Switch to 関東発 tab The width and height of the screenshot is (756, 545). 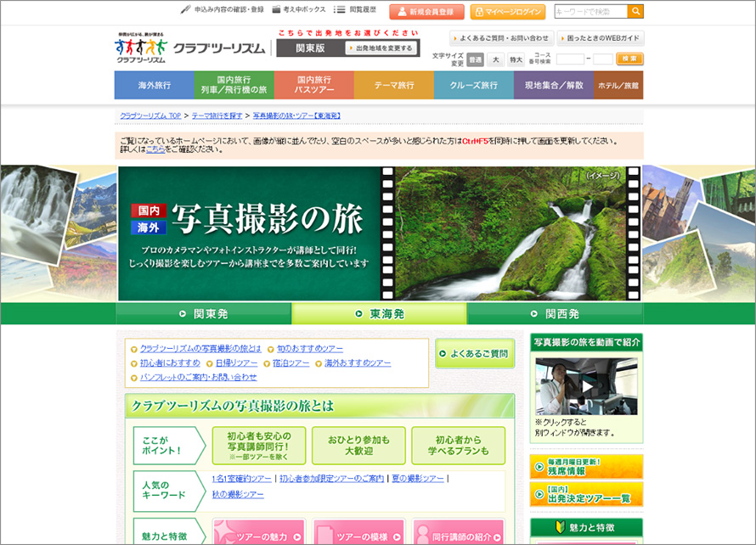[x=204, y=314]
